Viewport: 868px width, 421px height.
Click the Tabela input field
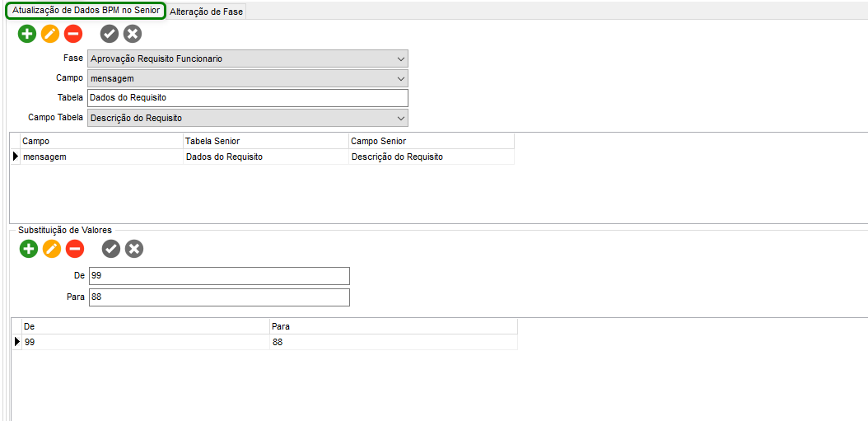[x=247, y=98]
